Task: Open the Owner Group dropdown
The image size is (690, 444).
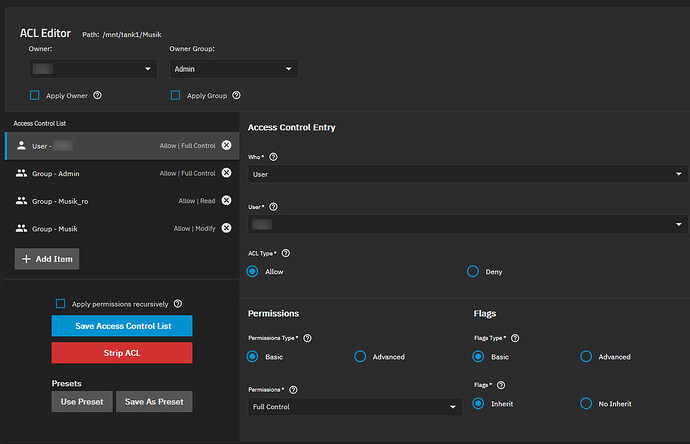Action: (232, 69)
